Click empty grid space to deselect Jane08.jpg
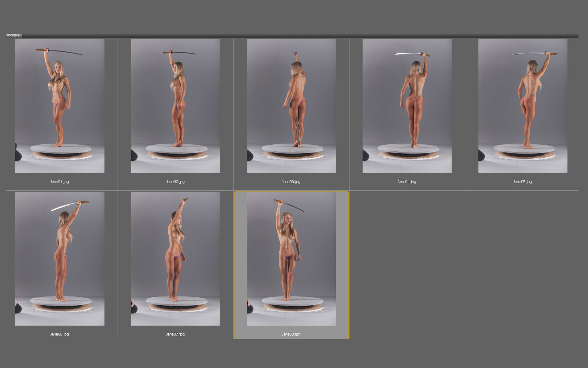 click(457, 262)
